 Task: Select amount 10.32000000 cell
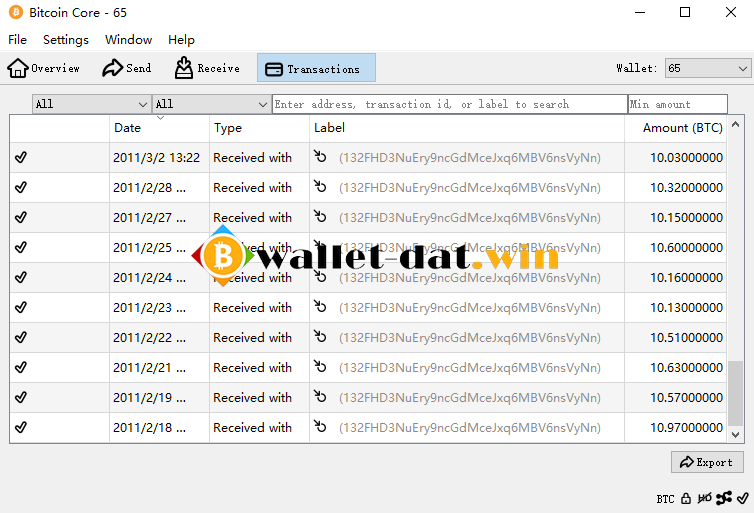coord(676,188)
